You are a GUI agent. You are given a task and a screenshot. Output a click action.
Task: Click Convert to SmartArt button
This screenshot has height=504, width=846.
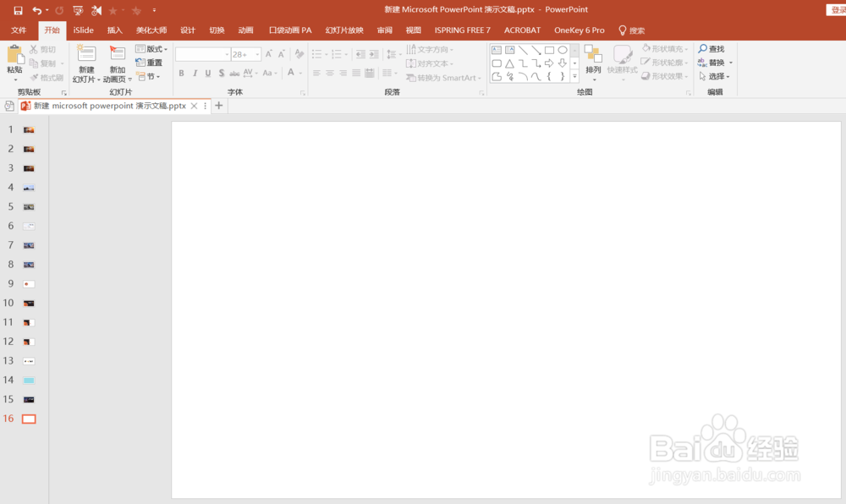pos(443,78)
